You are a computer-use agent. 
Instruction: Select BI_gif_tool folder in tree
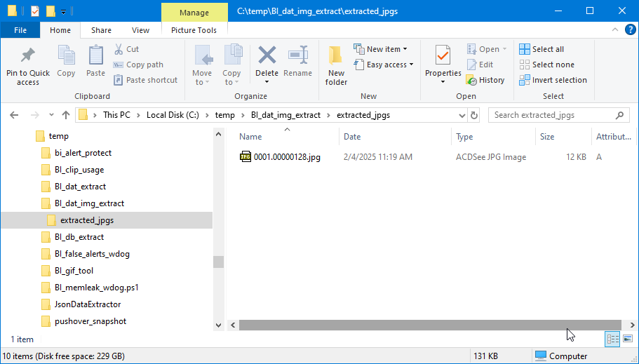pyautogui.click(x=74, y=271)
